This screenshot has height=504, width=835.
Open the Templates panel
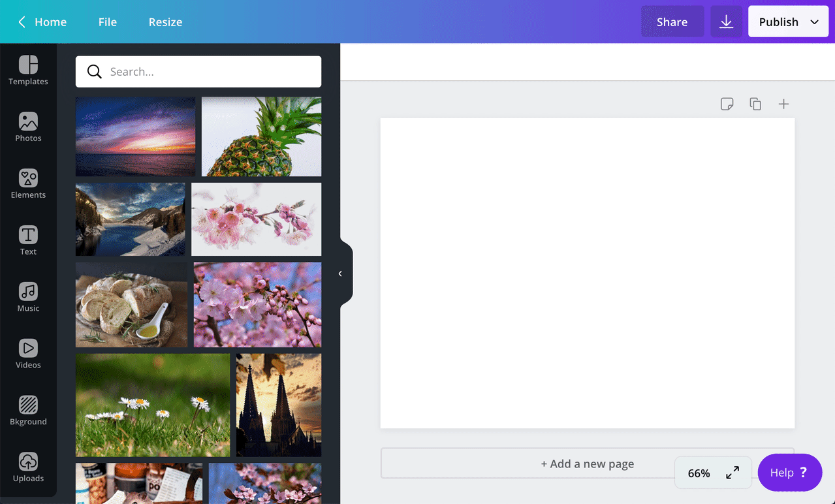tap(28, 71)
